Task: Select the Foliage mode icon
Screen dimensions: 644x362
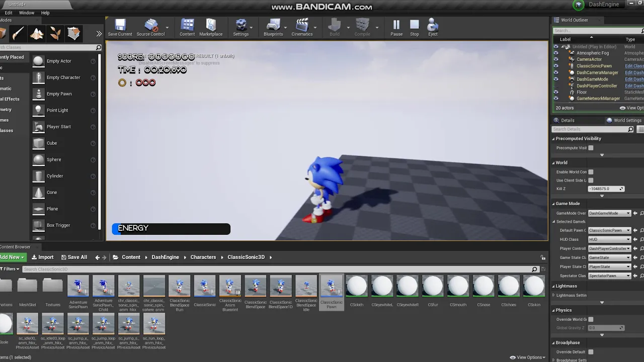Action: point(55,34)
